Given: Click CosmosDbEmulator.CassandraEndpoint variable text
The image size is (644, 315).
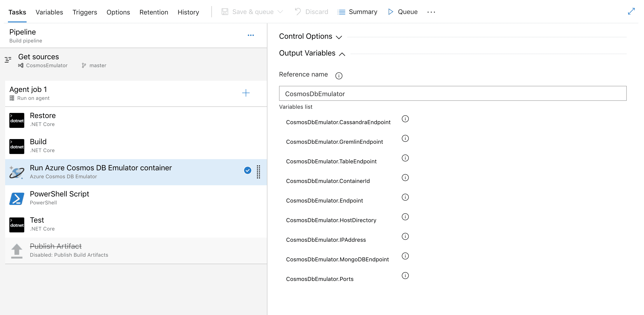Looking at the screenshot, I should (x=338, y=122).
